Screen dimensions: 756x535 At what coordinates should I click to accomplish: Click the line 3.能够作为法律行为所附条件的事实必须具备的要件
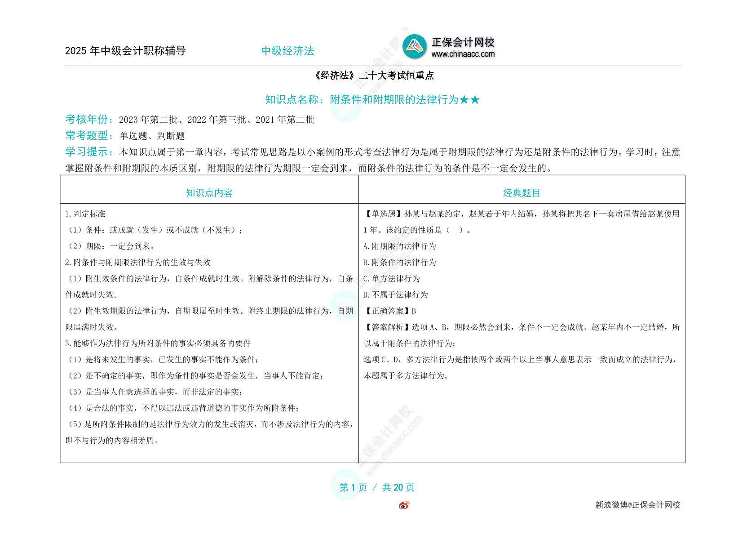tap(158, 343)
